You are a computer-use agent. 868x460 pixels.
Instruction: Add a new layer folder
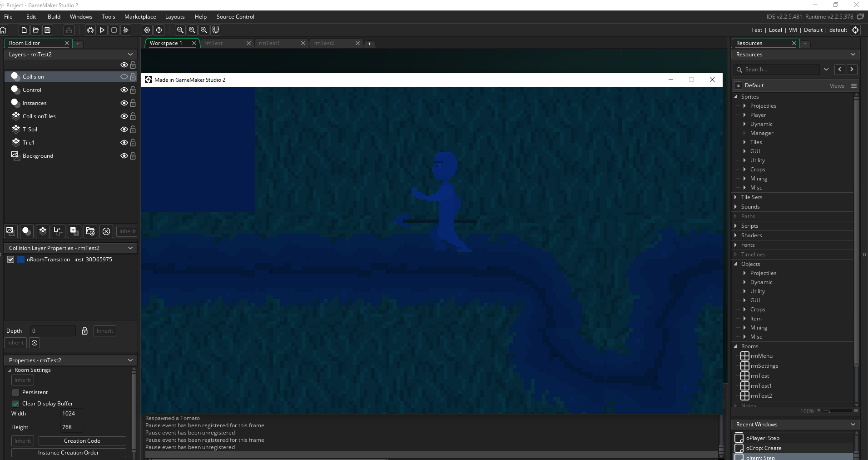(x=90, y=231)
